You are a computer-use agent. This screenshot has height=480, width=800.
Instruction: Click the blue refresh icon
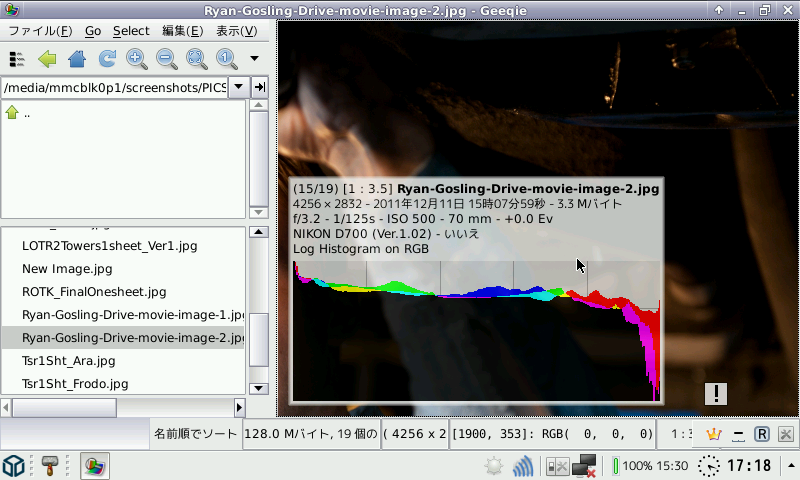click(x=107, y=59)
